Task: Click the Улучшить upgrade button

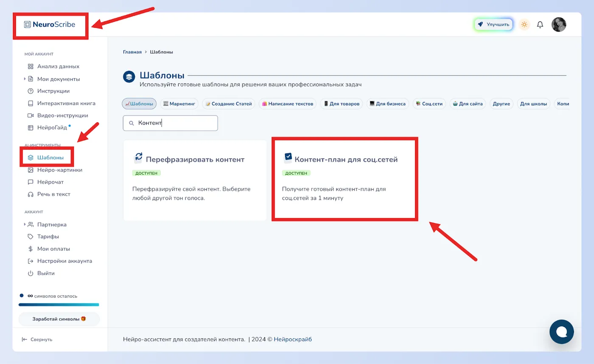Action: pos(493,25)
